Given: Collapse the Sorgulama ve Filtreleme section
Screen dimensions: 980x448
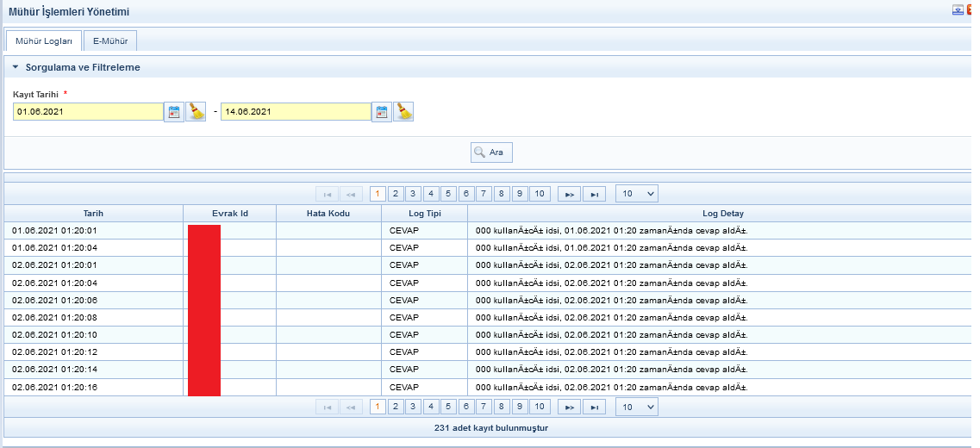Looking at the screenshot, I should tap(15, 67).
